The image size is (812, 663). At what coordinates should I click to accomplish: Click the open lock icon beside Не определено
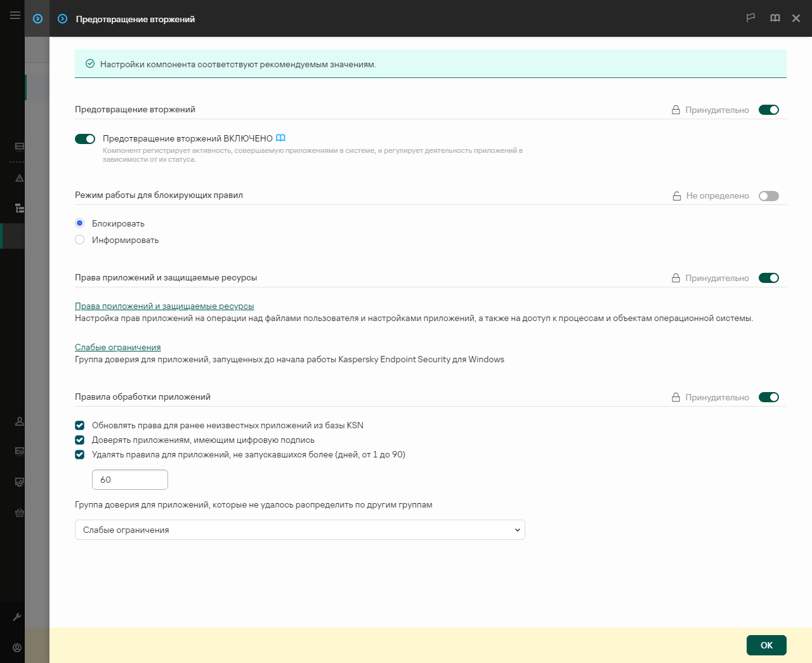tap(677, 195)
